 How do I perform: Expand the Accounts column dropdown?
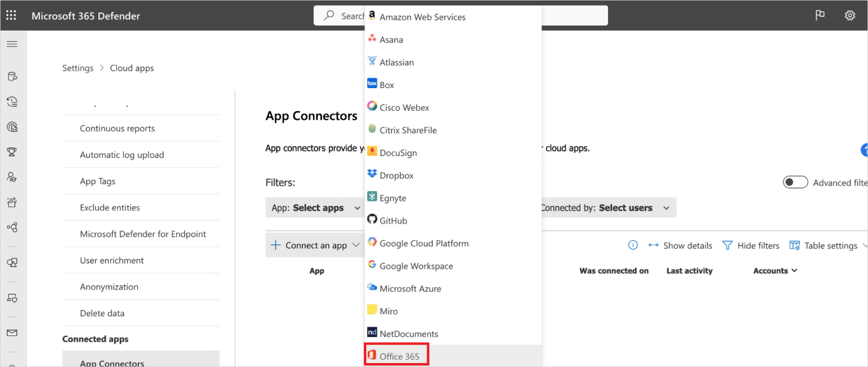775,270
